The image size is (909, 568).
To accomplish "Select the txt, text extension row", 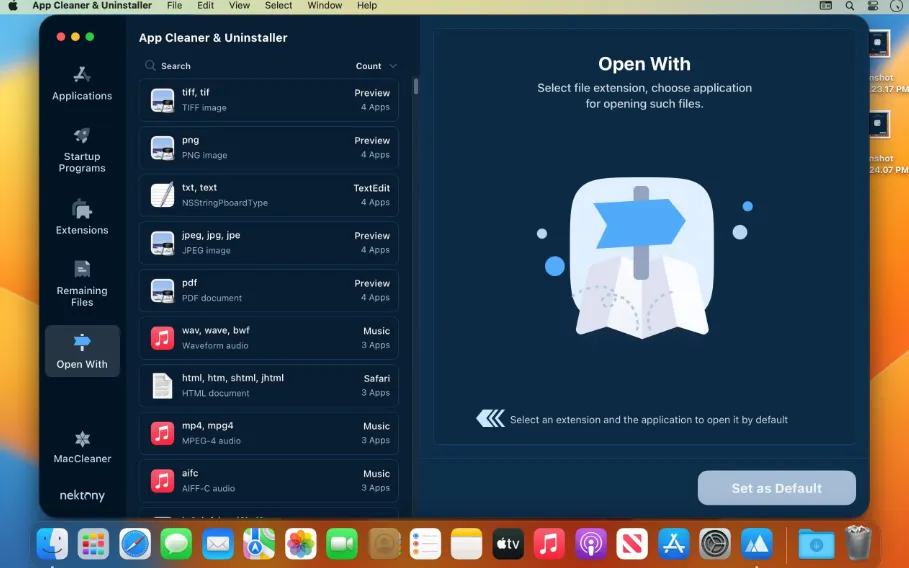I will (x=268, y=195).
